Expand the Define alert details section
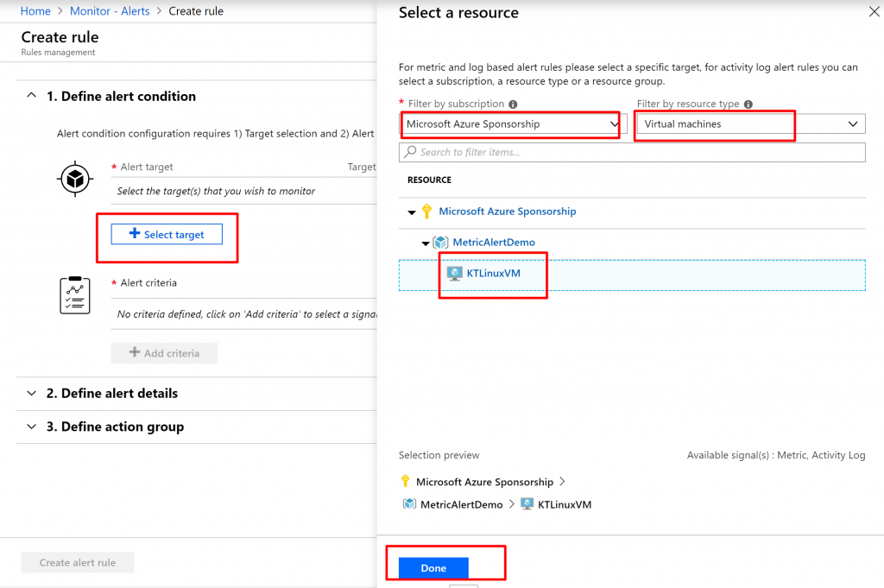This screenshot has height=588, width=884. tap(32, 393)
